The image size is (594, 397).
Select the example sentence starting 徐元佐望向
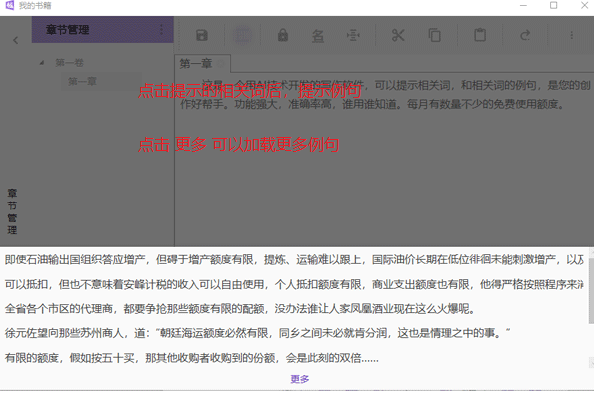[x=258, y=333]
